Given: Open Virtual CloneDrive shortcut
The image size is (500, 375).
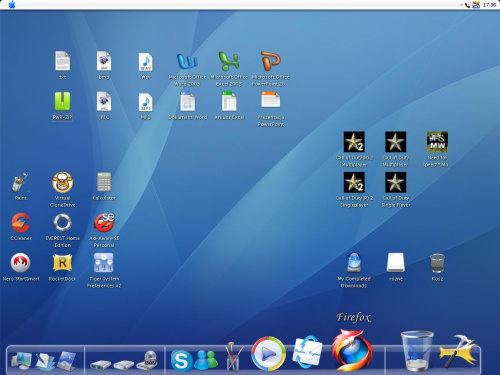Looking at the screenshot, I should click(x=62, y=182).
